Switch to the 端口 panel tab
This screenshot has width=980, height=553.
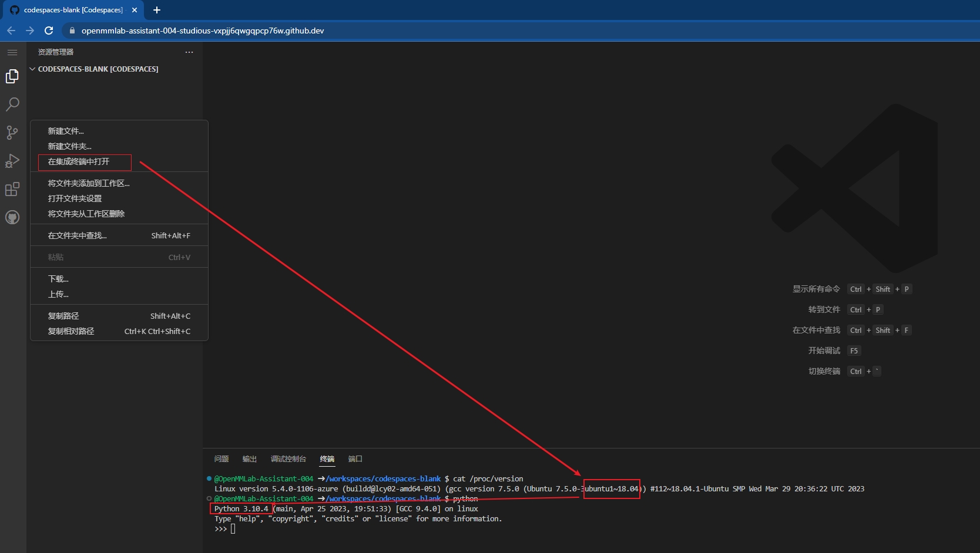point(355,459)
